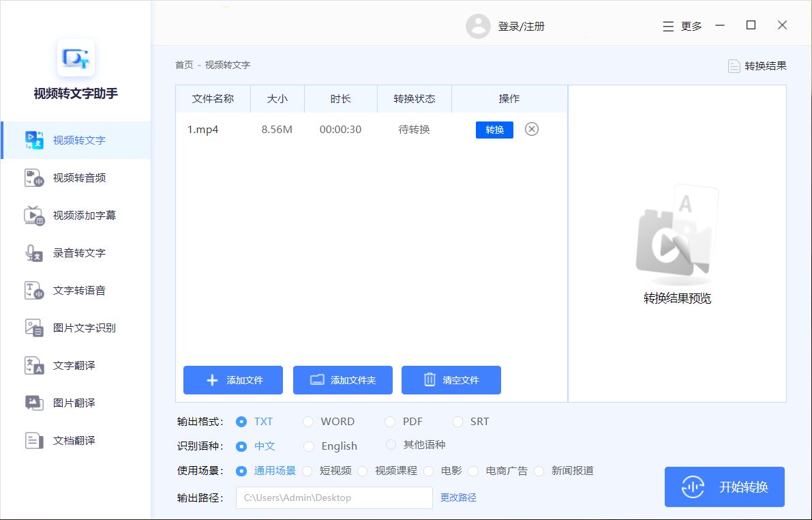Click the 开始转换 button label
Screen dimensions: 812x520
coord(743,487)
